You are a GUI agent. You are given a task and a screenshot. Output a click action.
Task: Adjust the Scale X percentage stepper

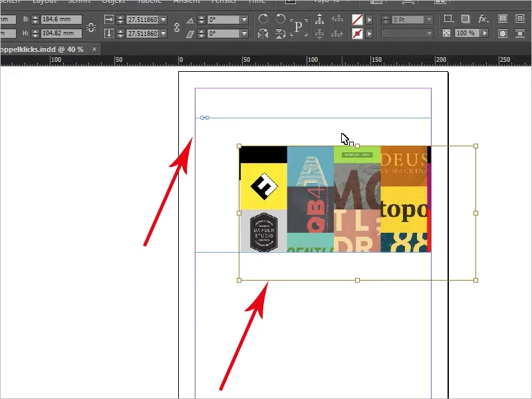point(120,20)
